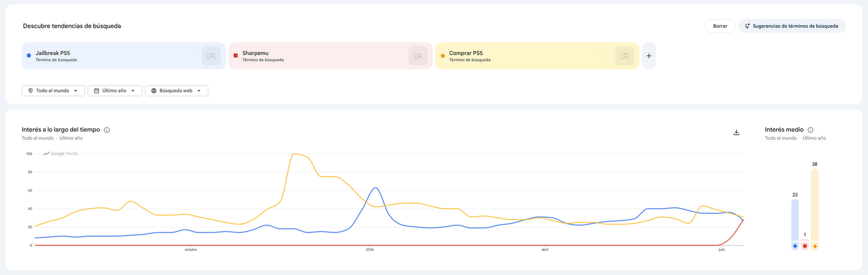Open search options icon for Jailbreak PS5
868x275 pixels.
[x=211, y=56]
